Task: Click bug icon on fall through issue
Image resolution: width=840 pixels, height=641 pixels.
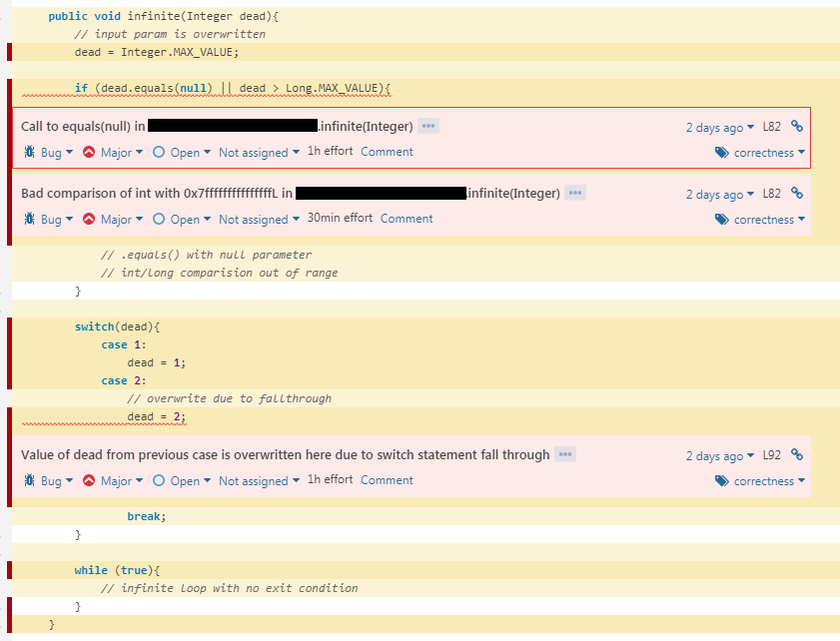Action: pyautogui.click(x=29, y=481)
